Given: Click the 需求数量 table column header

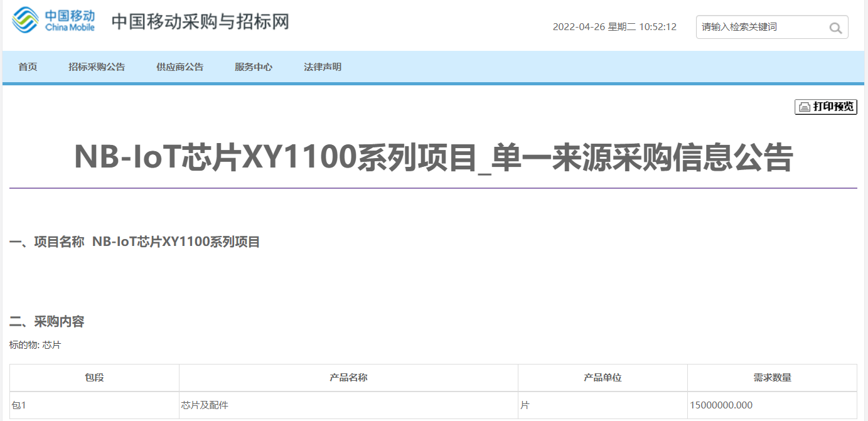Looking at the screenshot, I should point(772,378).
